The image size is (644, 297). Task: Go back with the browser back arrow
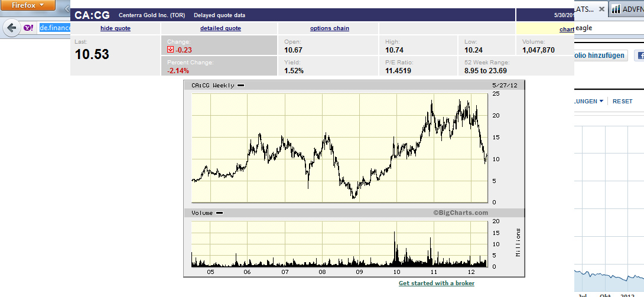tap(12, 28)
